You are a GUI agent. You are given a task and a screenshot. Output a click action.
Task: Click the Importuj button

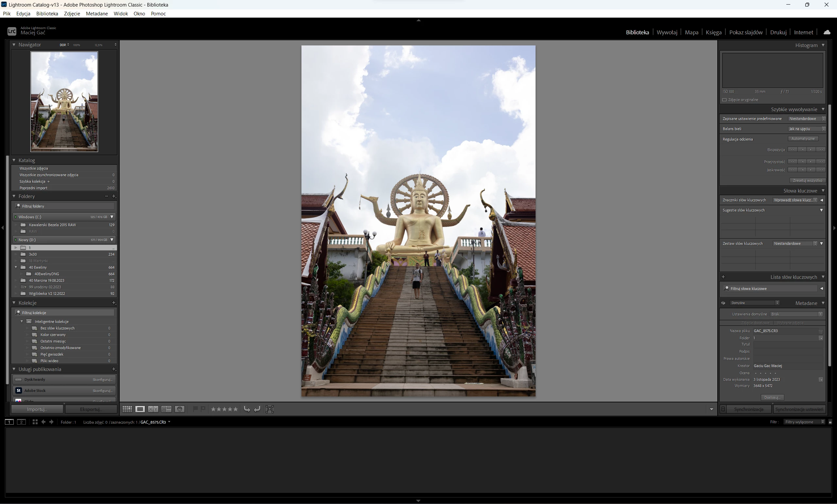click(37, 409)
